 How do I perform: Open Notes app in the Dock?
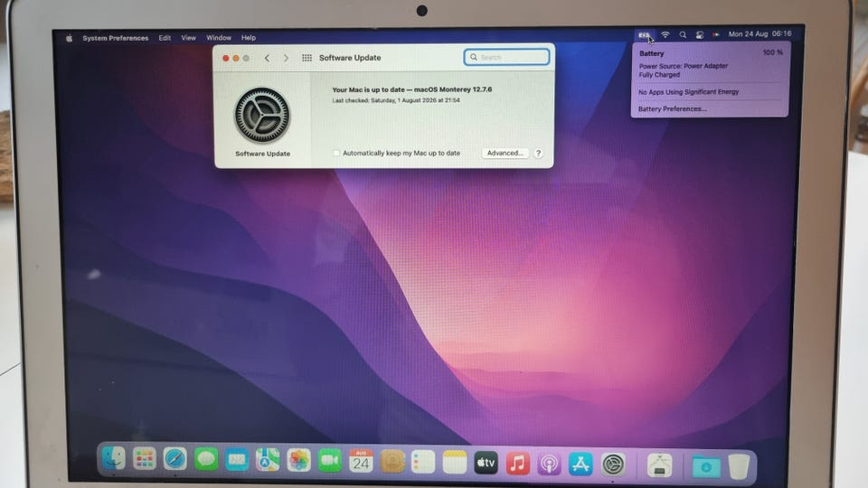(x=455, y=462)
